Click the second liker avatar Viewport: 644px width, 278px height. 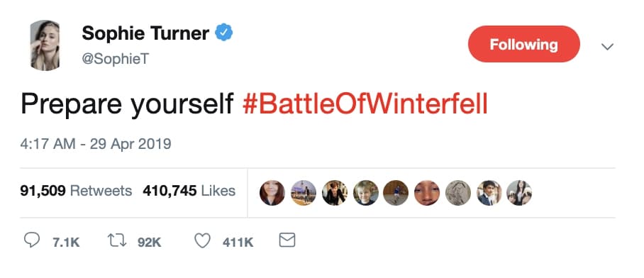(304, 193)
